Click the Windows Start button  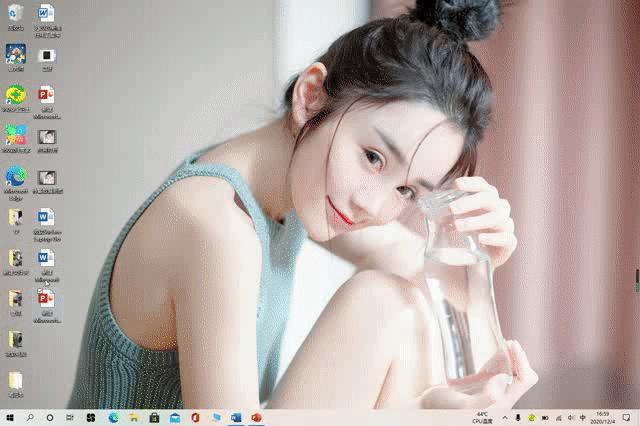[x=9, y=417]
